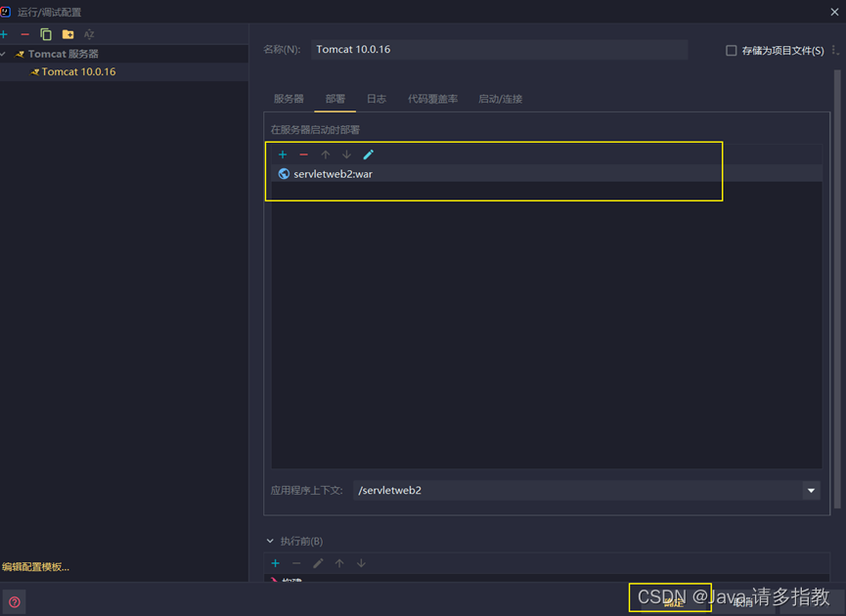Screen dimensions: 846x616
Task: Open the 启动/连接 tab
Action: coord(500,99)
